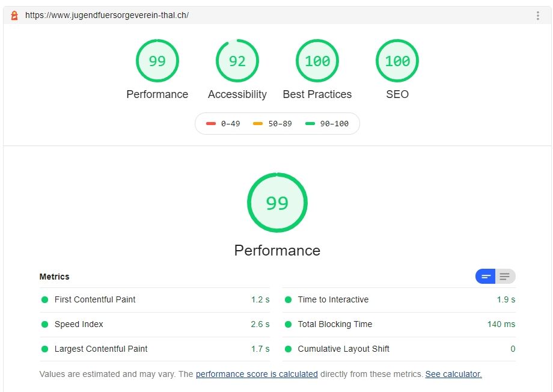Open the three-dot tools menu
Viewport: 553px width, 392px height.
(538, 16)
